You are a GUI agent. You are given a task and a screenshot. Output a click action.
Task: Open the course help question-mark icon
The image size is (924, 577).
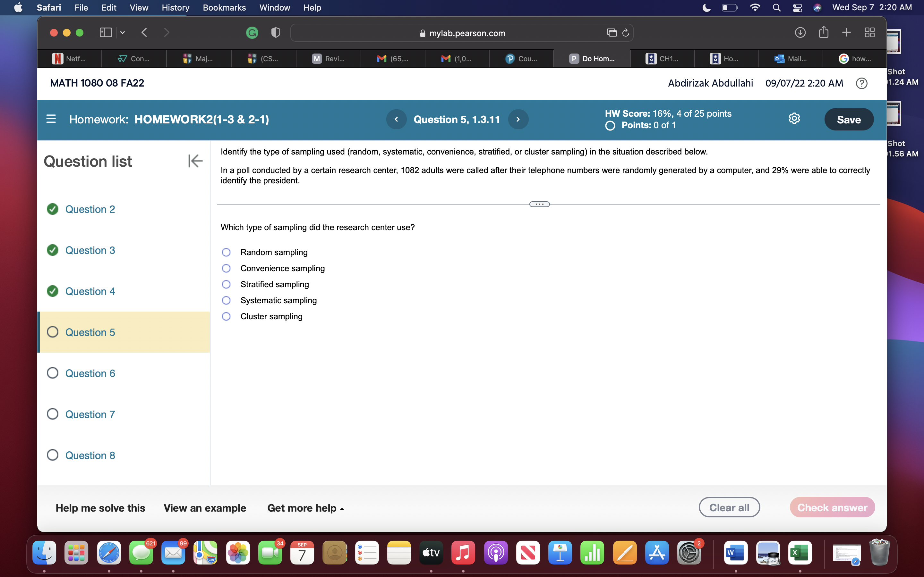862,83
